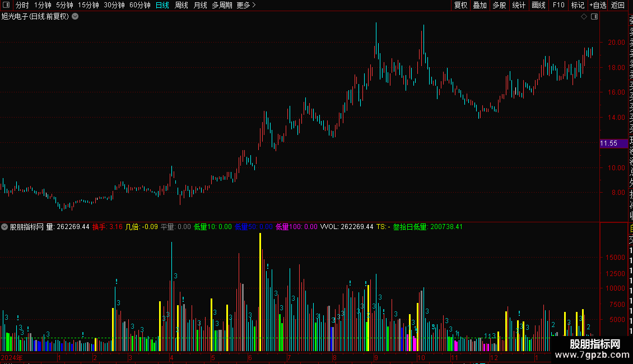The image size is (633, 364).
Task: Switch to 周线 weekly chart
Action: [x=181, y=5]
